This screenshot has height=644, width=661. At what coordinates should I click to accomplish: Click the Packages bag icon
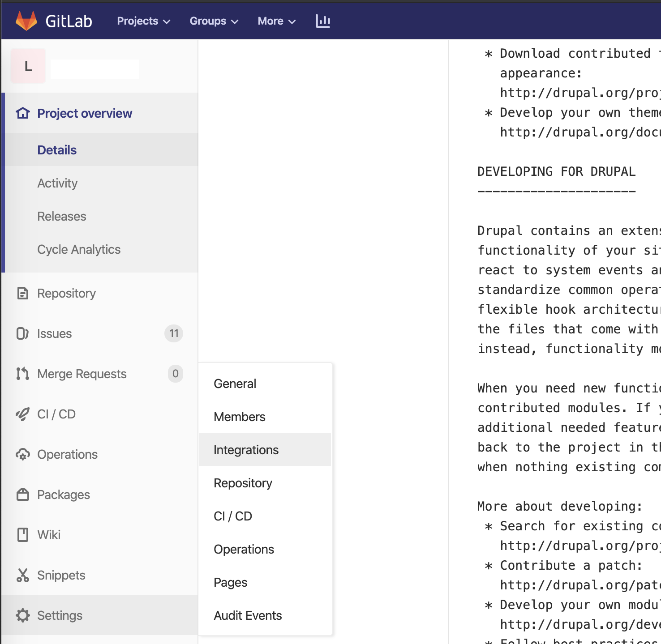pos(22,495)
